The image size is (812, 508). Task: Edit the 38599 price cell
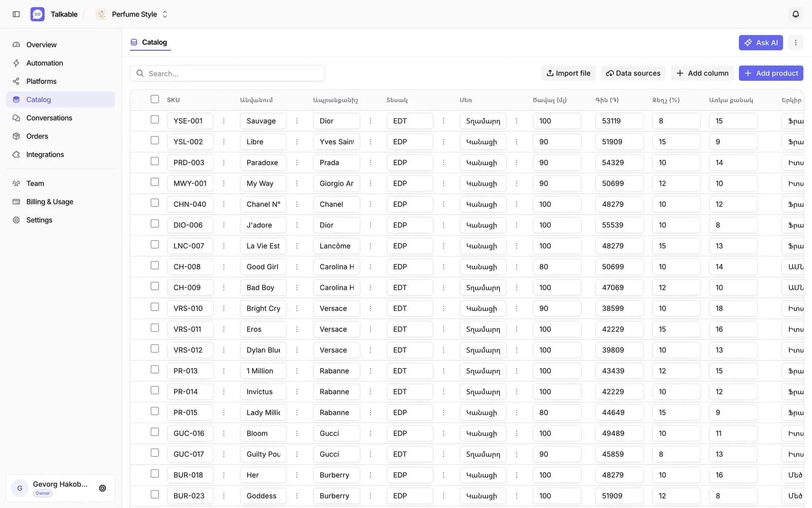click(620, 308)
